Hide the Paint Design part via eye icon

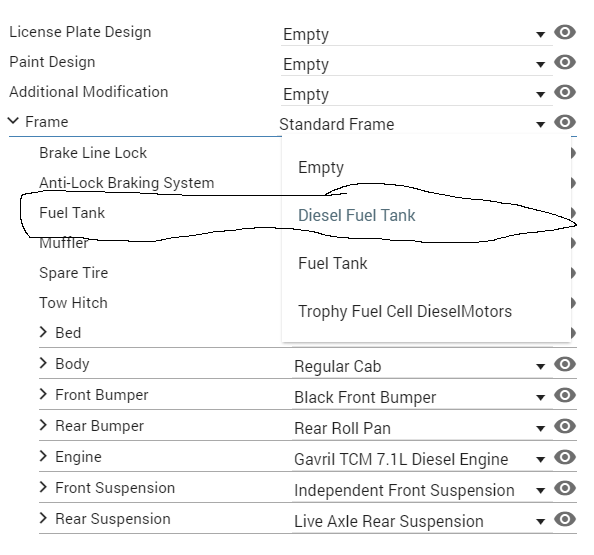(565, 62)
